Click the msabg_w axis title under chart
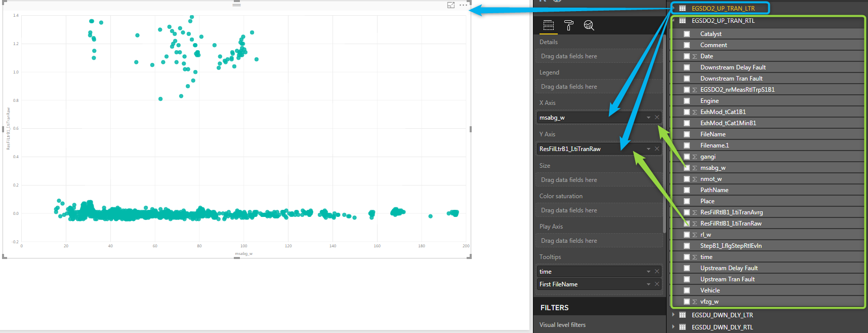This screenshot has width=868, height=333. click(243, 253)
